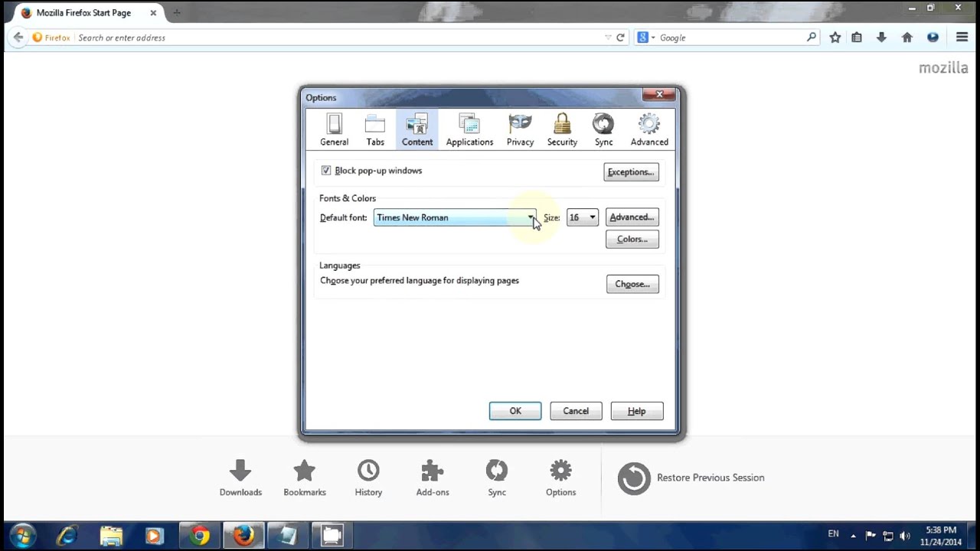Open the General options tab
This screenshot has height=551, width=980.
point(334,130)
